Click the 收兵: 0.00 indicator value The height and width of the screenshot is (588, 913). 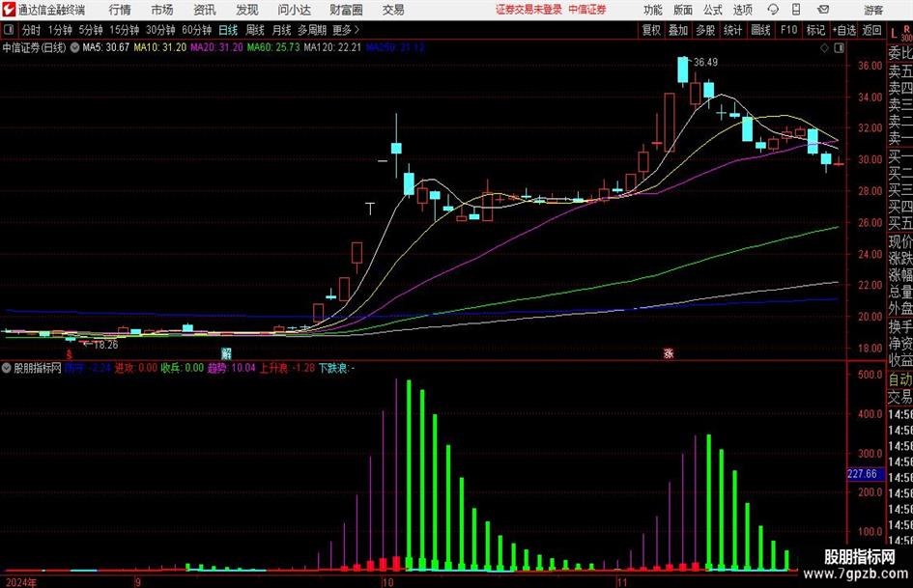183,368
